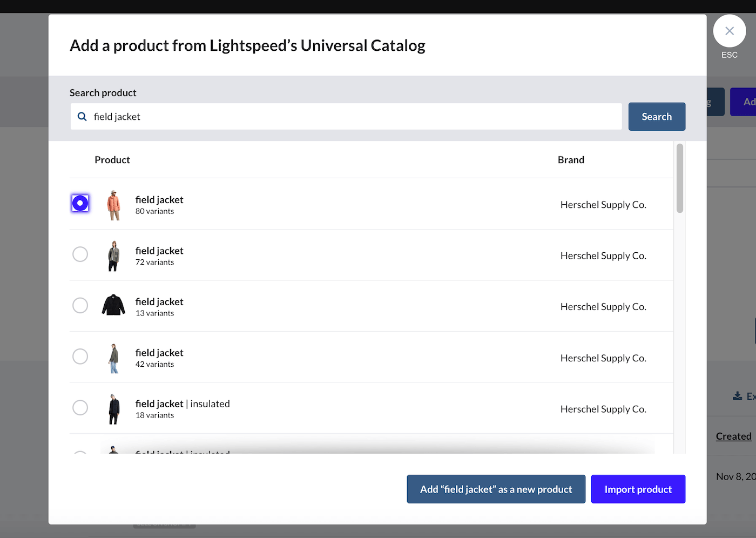Select radio for field jacket 80 variants
Screen dimensions: 756x538
(80, 203)
